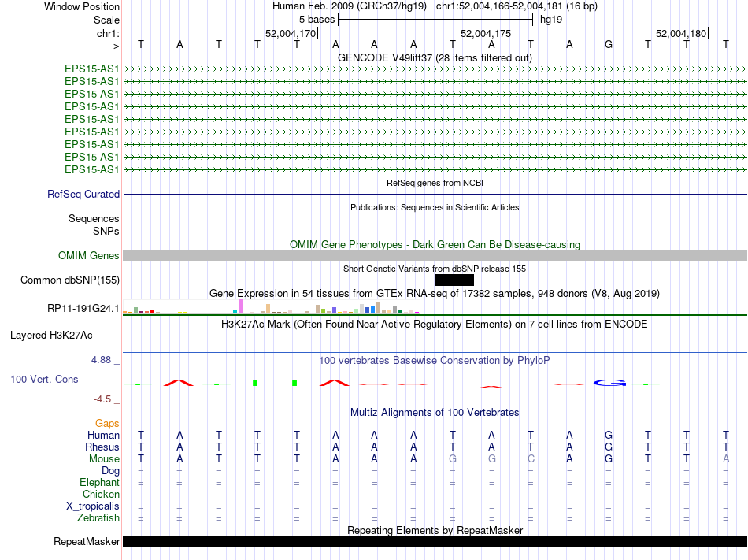Click the tall pink GTEx expression bar
This screenshot has width=748, height=560.
(241, 306)
